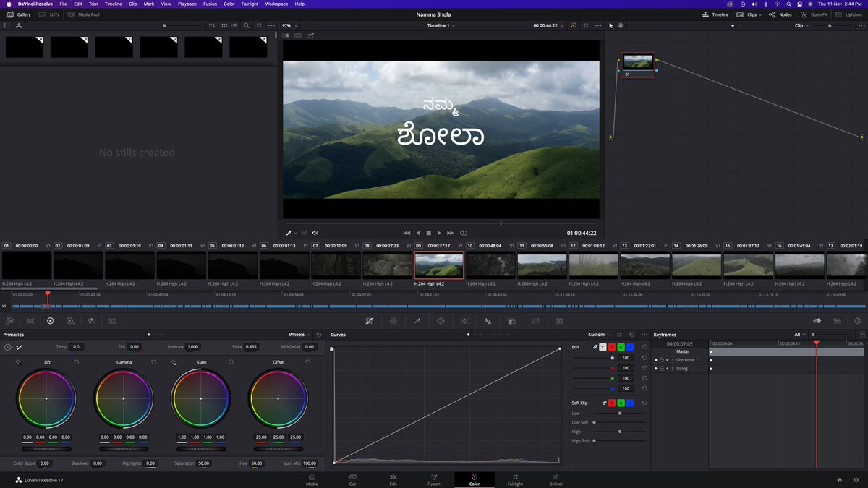The image size is (868, 488).
Task: Mute viewer audio with speaker icon
Action: (315, 233)
